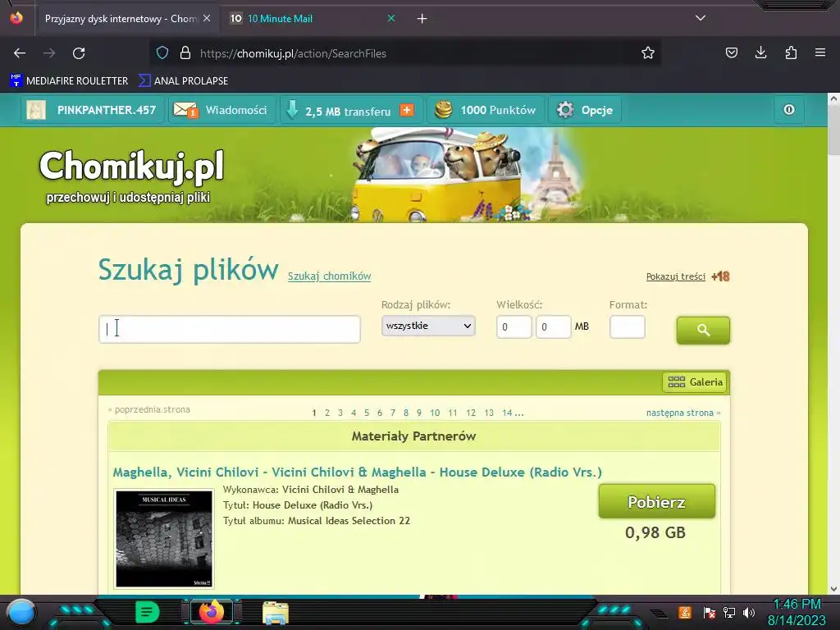This screenshot has width=840, height=630.
Task: Go back with the browser back arrow
Action: pyautogui.click(x=20, y=53)
